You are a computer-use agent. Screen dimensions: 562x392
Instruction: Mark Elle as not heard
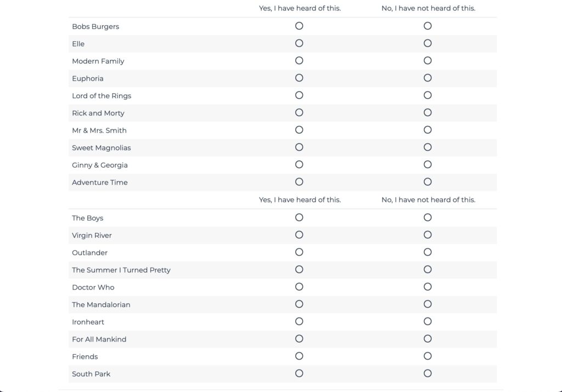coord(428,43)
